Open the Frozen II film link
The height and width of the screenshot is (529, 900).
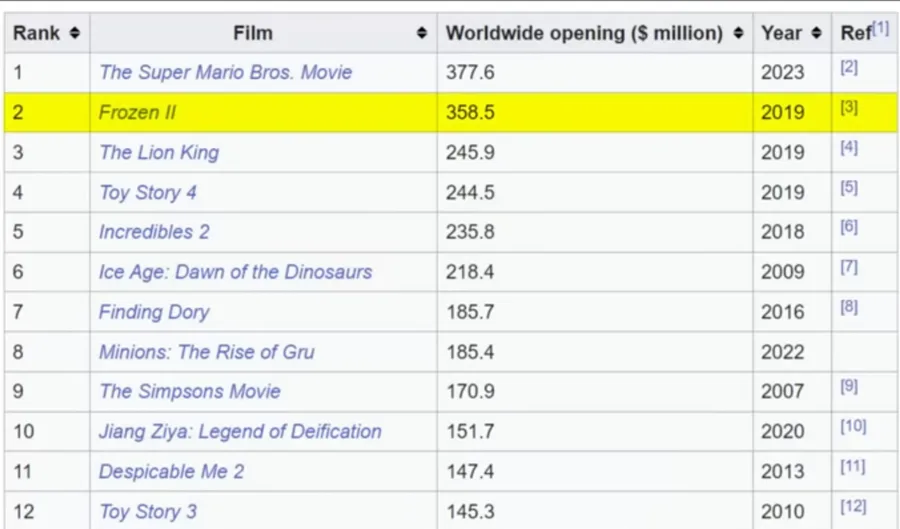137,112
